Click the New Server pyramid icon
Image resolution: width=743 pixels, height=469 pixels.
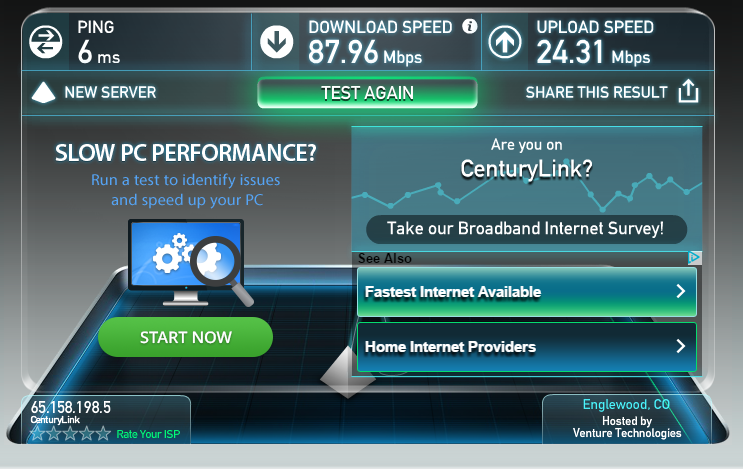(43, 92)
